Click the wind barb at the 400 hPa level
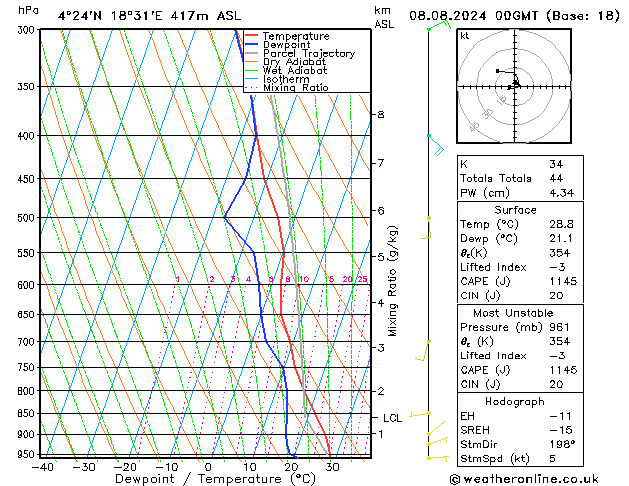Image resolution: width=629 pixels, height=486 pixels. coord(436,144)
